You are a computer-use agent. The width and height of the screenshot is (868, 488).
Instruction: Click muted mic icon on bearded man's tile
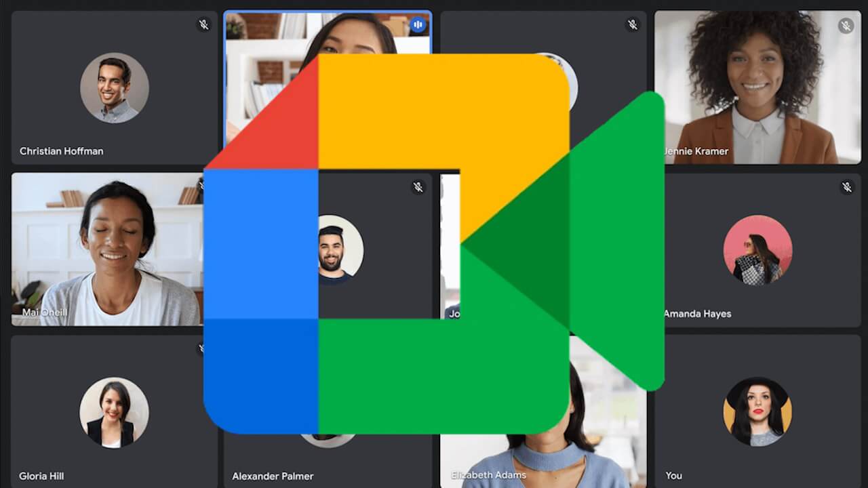[418, 187]
